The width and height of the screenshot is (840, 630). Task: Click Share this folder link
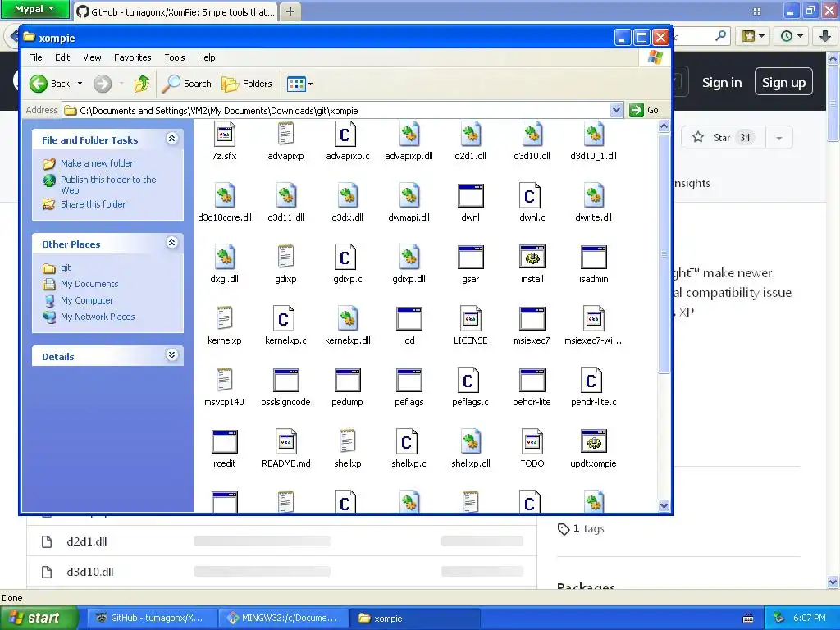[93, 204]
